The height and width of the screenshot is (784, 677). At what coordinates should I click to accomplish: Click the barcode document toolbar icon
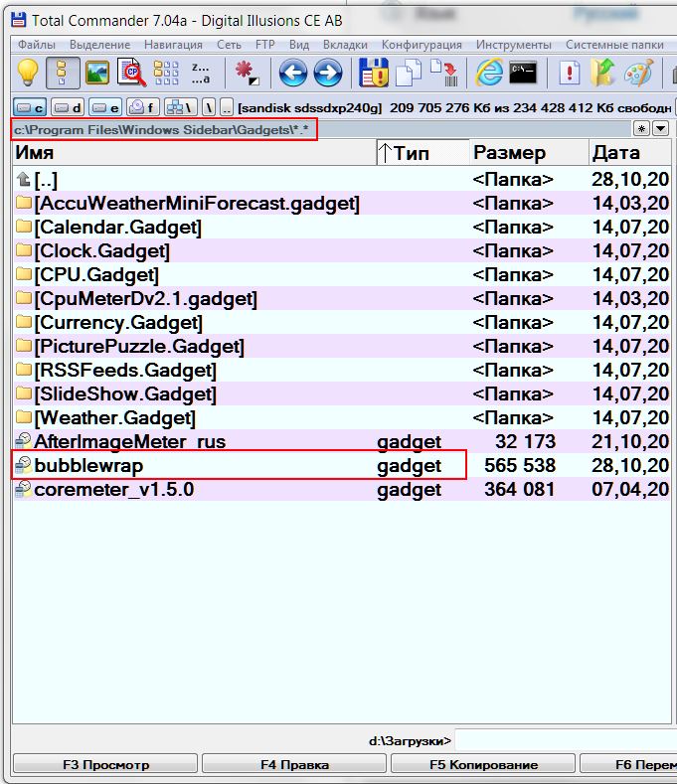443,73
